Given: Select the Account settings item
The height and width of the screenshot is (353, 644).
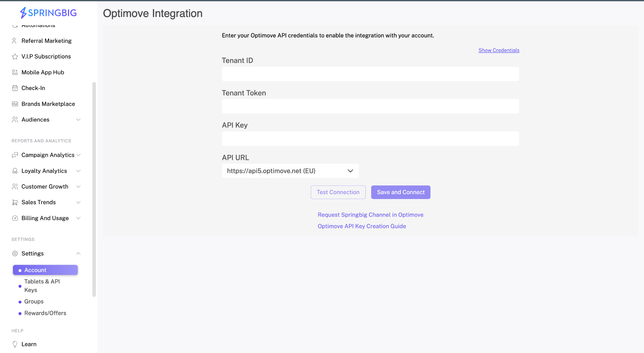Looking at the screenshot, I should coord(45,270).
